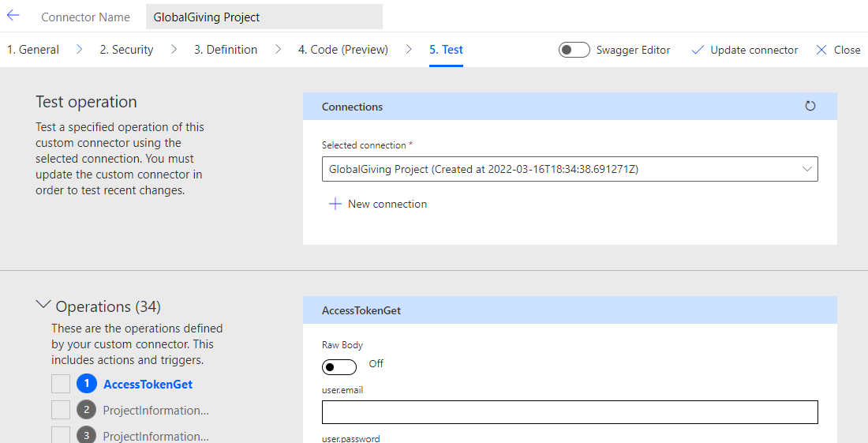Open the Selected connection dropdown
The height and width of the screenshot is (443, 868).
(x=570, y=169)
